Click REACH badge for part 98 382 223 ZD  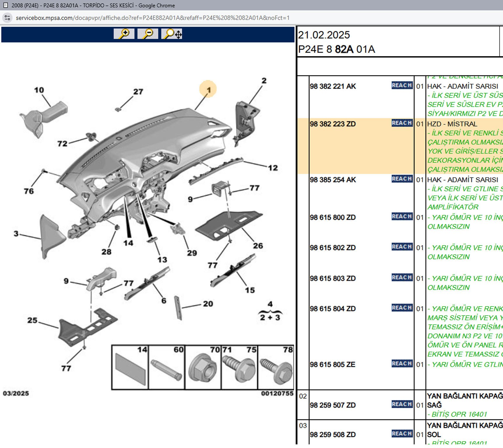click(402, 123)
